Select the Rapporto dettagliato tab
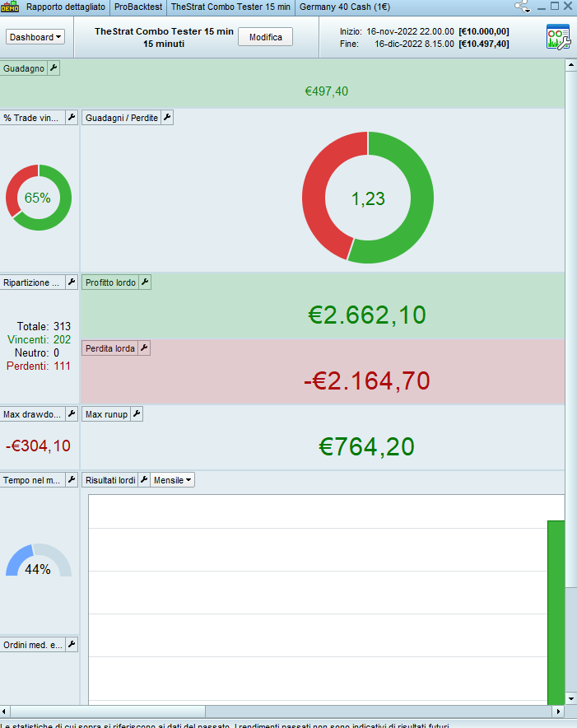577x728 pixels. pos(66,7)
